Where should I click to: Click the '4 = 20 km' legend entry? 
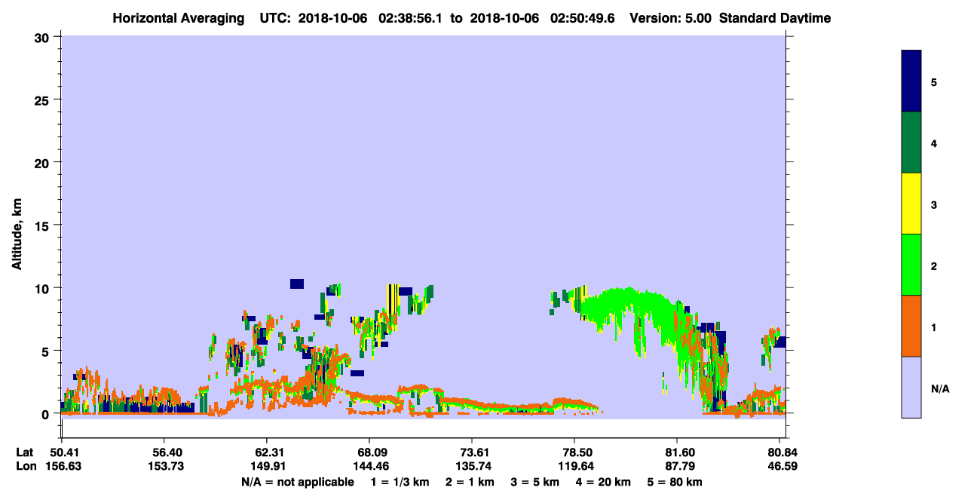603,482
